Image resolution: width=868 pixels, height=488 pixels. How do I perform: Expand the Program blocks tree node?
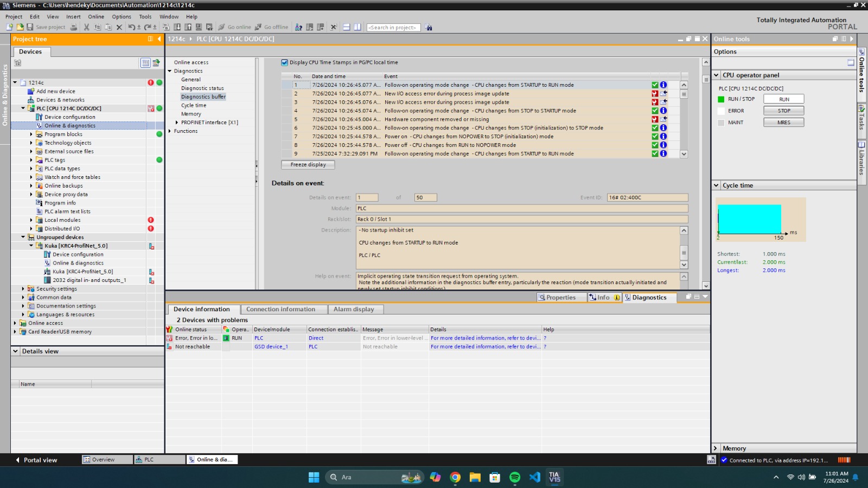(31, 134)
